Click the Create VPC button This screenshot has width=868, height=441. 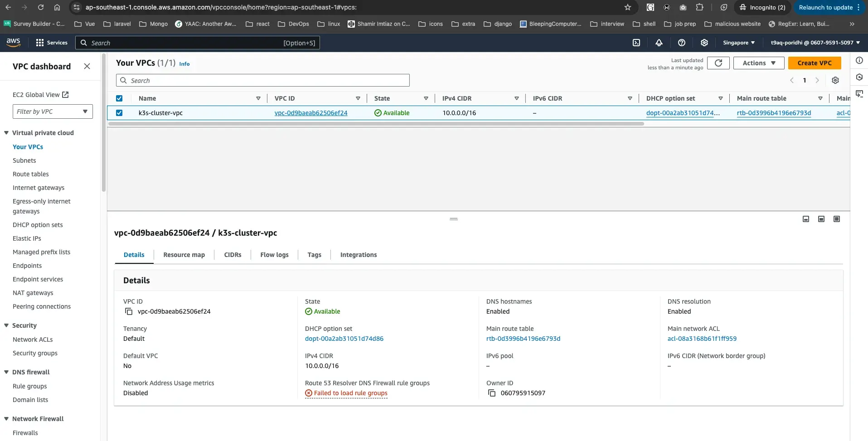coord(815,63)
